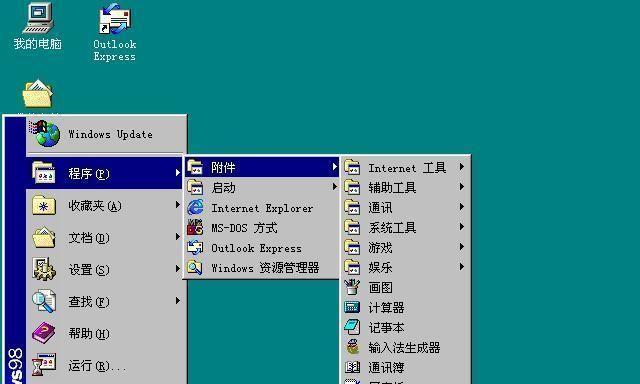Expand the 文档(D) submenu arrow

pyautogui.click(x=178, y=237)
